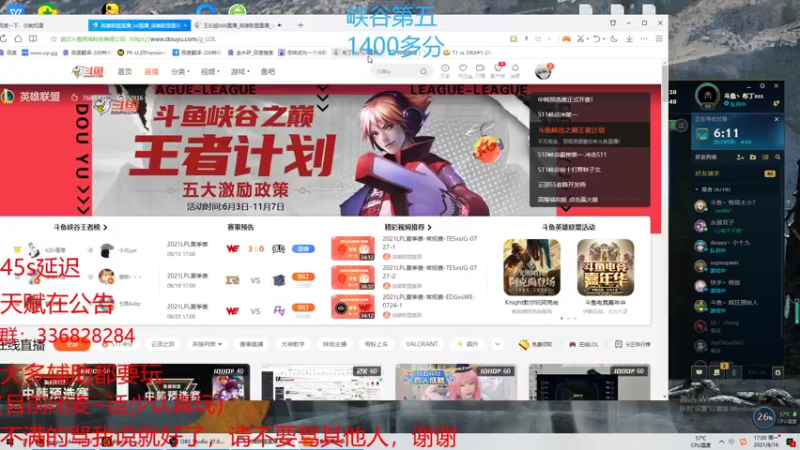800x450 pixels.
Task: Open the watch history clock icon
Action: [445, 70]
